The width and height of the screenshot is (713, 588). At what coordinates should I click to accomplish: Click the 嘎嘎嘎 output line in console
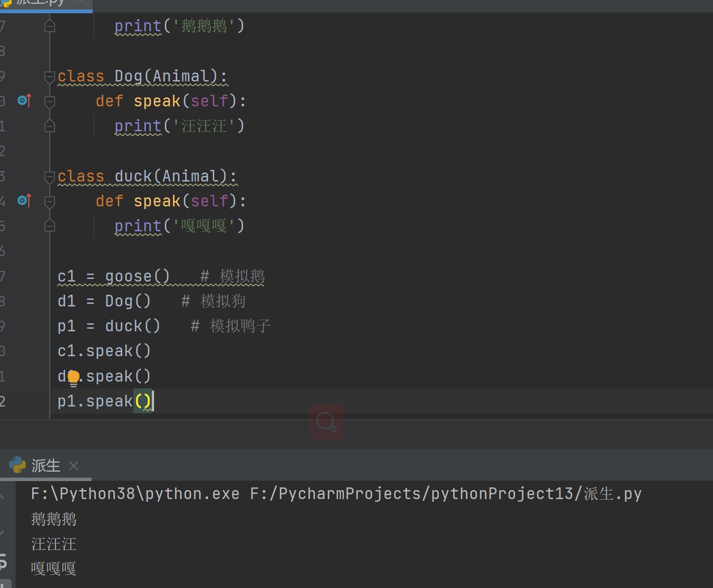(53, 569)
